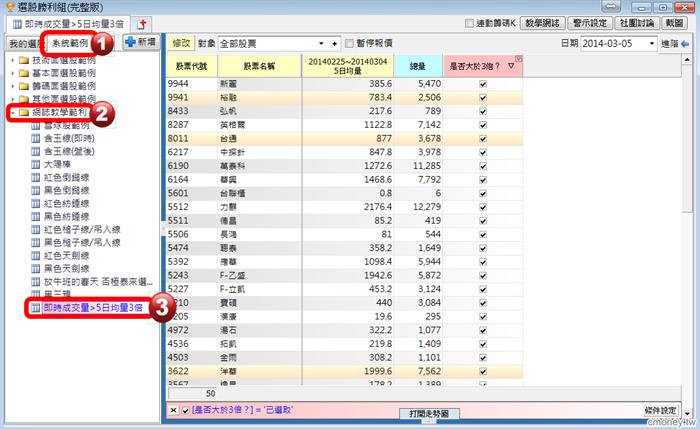700x429 pixels.
Task: Uncheck the checkbox in row 3622
Action: click(483, 371)
